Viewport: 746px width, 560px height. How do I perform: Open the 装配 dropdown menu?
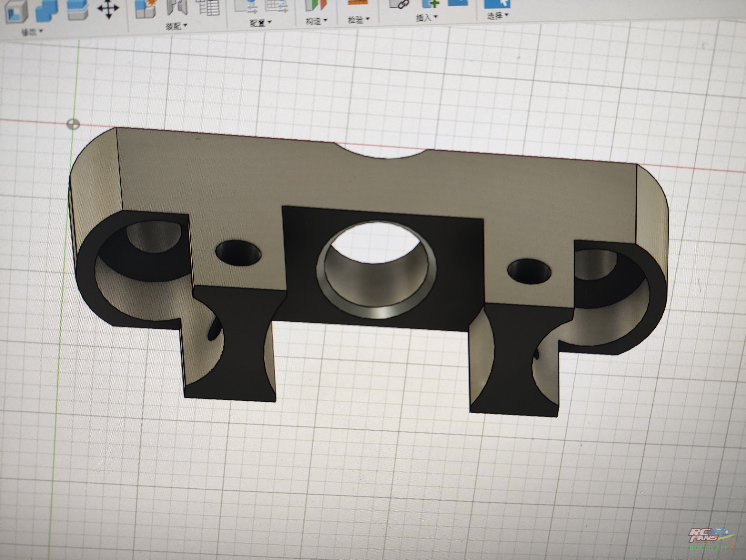click(x=176, y=26)
